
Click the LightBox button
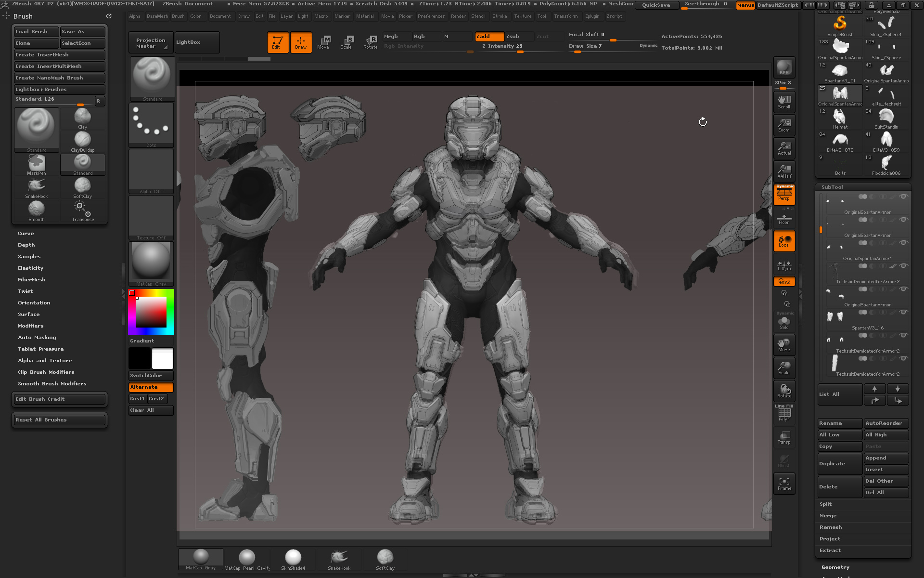197,42
